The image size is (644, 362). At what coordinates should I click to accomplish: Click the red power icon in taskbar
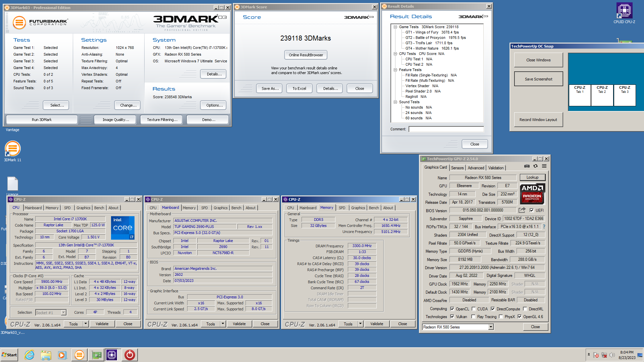[x=129, y=355]
